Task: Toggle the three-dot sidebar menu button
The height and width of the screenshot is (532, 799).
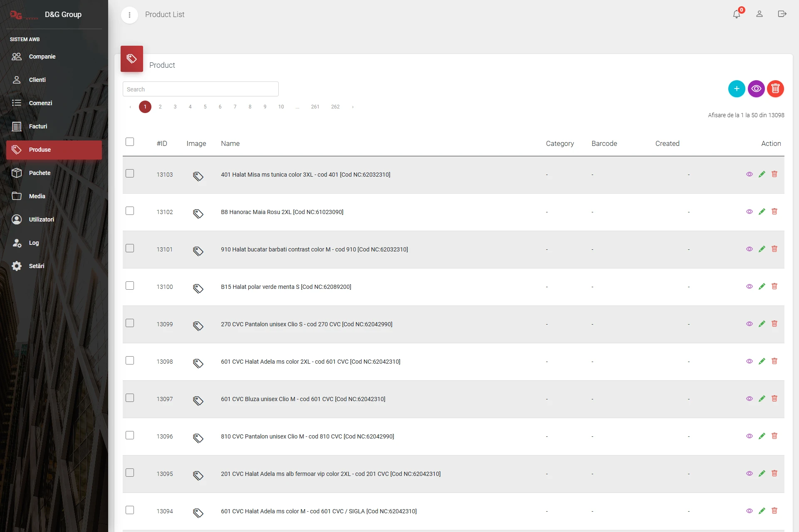Action: (x=129, y=15)
